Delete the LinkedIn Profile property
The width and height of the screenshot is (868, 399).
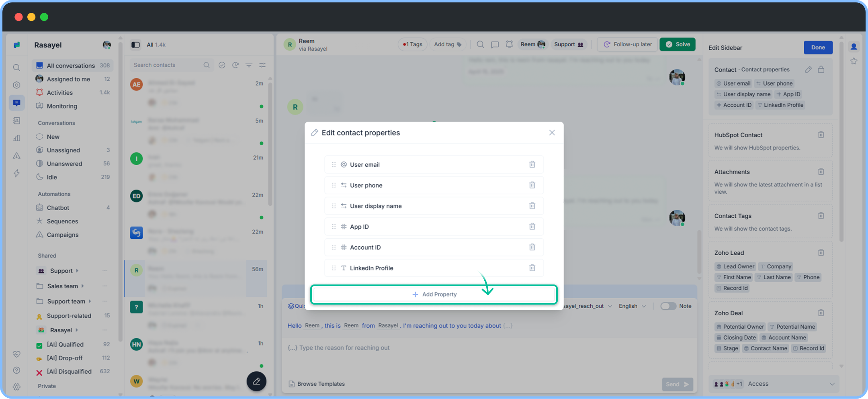[532, 268]
